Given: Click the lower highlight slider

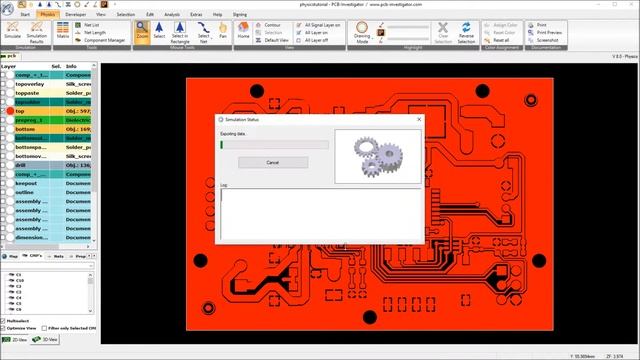Looking at the screenshot, I should [x=408, y=39].
